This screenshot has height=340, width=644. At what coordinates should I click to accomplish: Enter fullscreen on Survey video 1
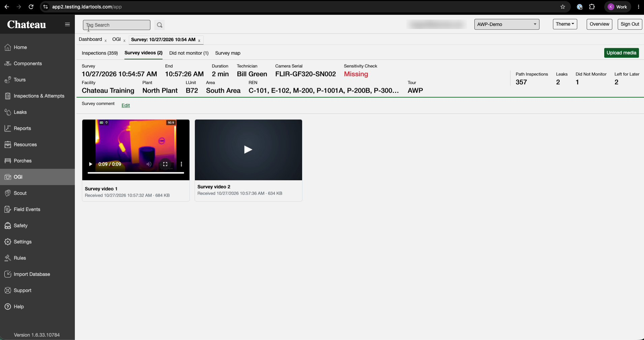click(x=165, y=164)
